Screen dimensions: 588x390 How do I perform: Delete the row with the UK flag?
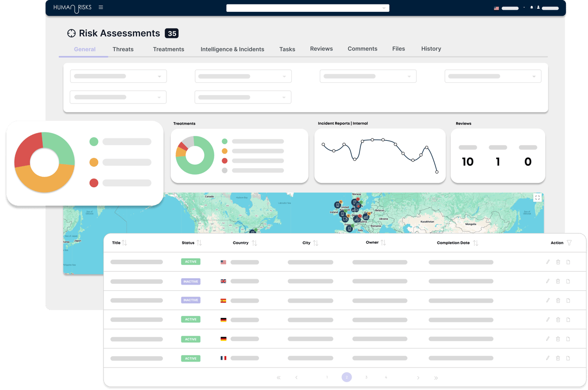tap(558, 281)
